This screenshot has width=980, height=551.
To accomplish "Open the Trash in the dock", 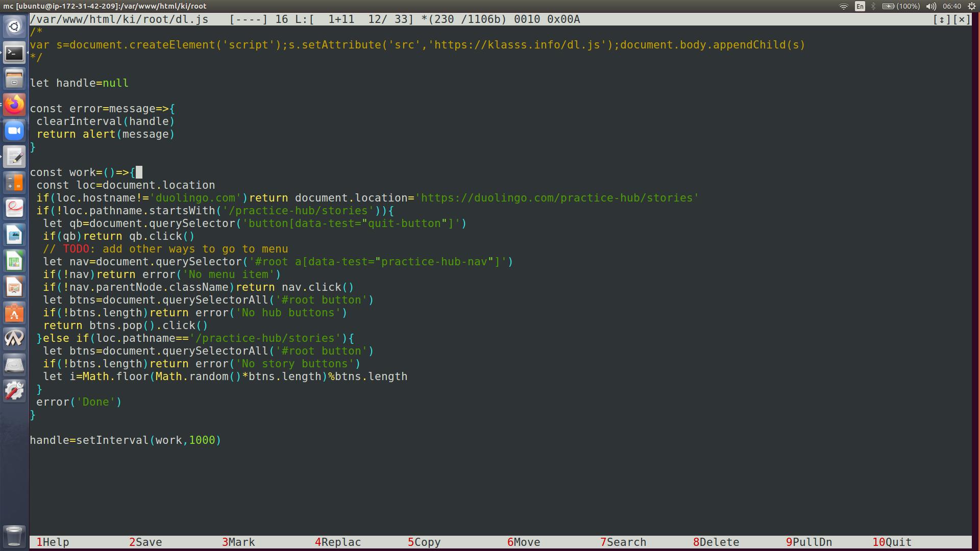I will (14, 536).
